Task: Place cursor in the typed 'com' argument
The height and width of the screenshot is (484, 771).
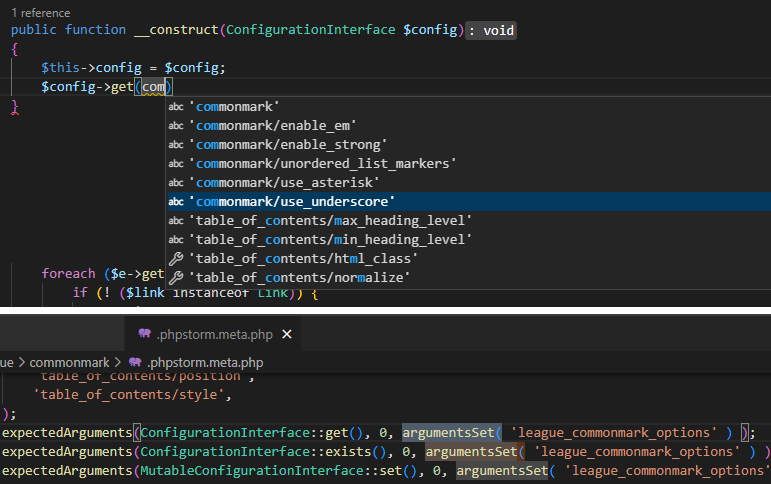Action: click(x=153, y=87)
